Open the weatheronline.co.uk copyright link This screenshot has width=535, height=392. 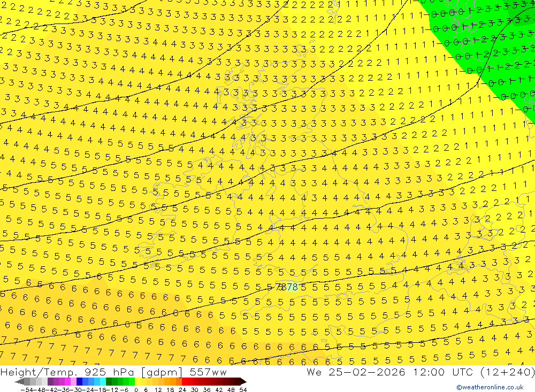490,387
